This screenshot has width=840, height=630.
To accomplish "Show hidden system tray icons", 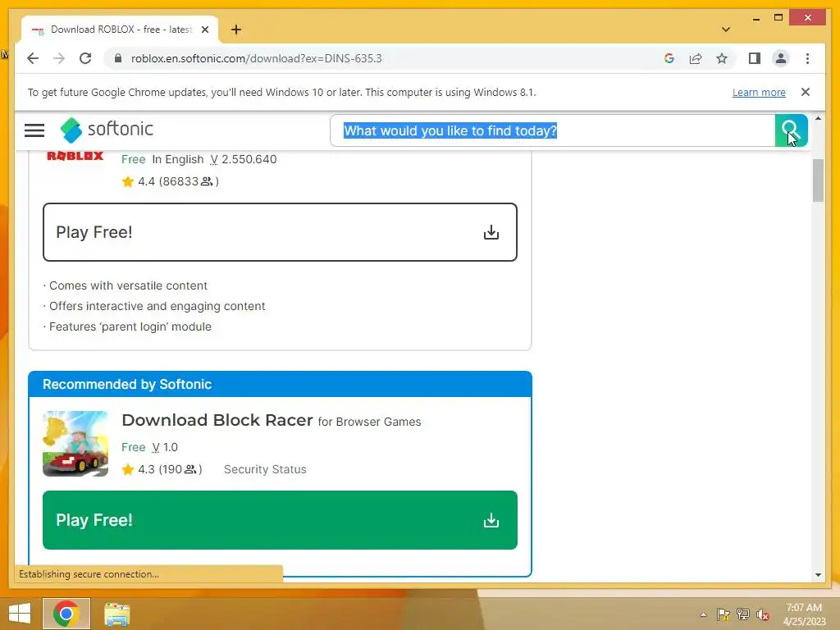I will 703,614.
